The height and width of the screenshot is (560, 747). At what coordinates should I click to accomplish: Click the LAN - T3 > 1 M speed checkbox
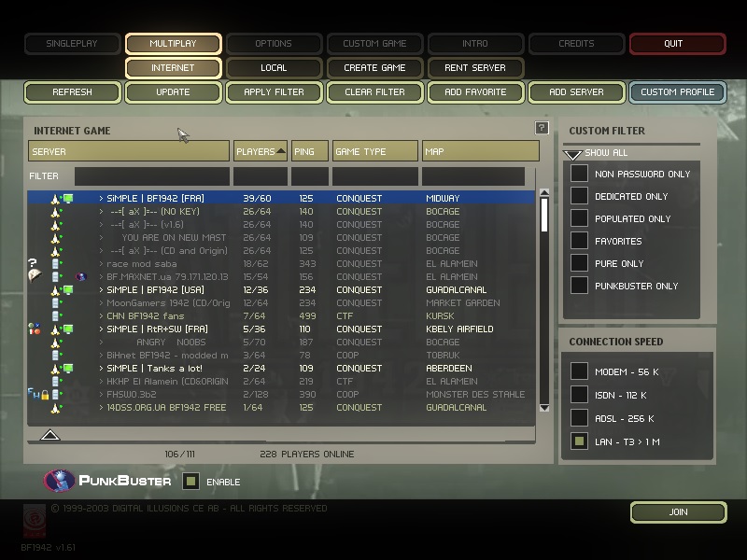[579, 441]
